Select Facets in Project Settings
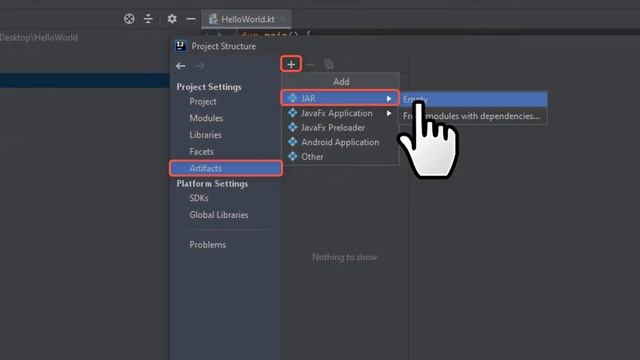This screenshot has height=360, width=640. [x=201, y=152]
